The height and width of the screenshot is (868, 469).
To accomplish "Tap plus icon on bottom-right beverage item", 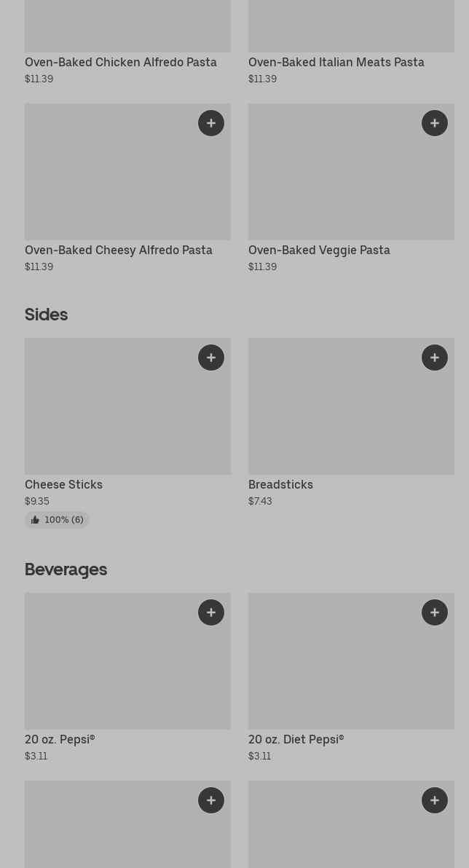I will coord(435,800).
